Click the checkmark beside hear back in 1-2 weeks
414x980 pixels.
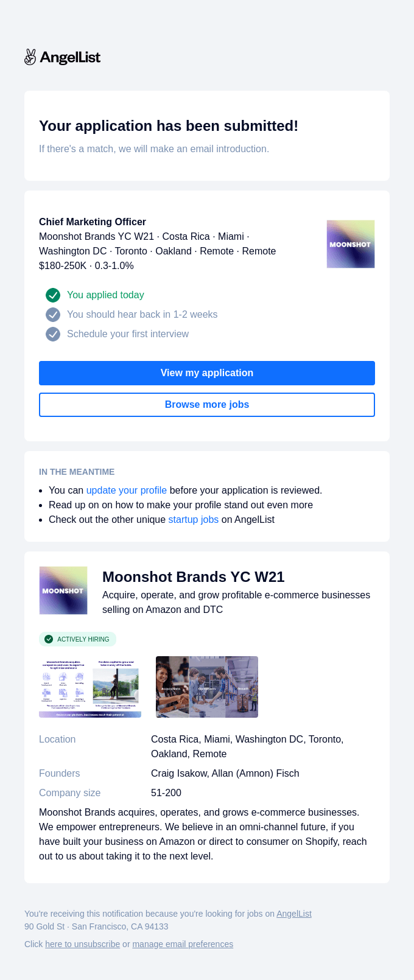click(53, 315)
